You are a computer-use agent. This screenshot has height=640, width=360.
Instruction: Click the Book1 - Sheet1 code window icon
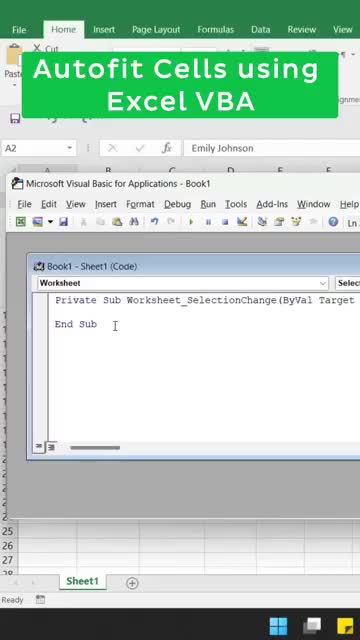tap(39, 267)
